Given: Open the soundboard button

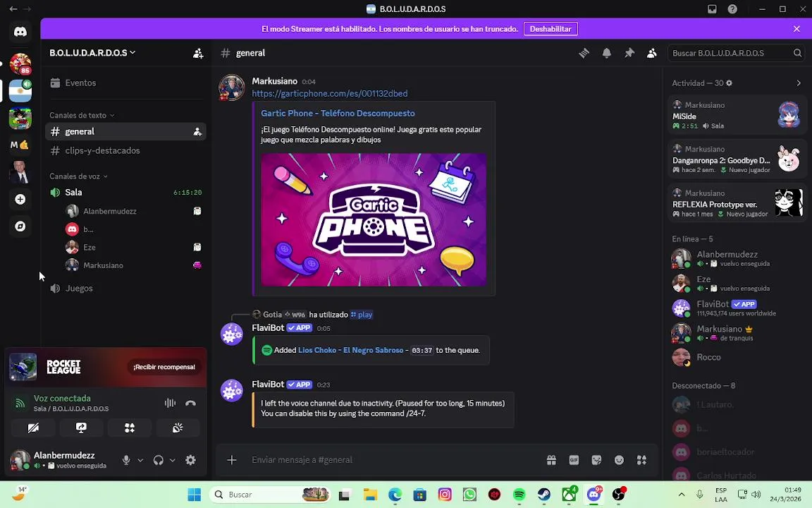Looking at the screenshot, I should [178, 428].
